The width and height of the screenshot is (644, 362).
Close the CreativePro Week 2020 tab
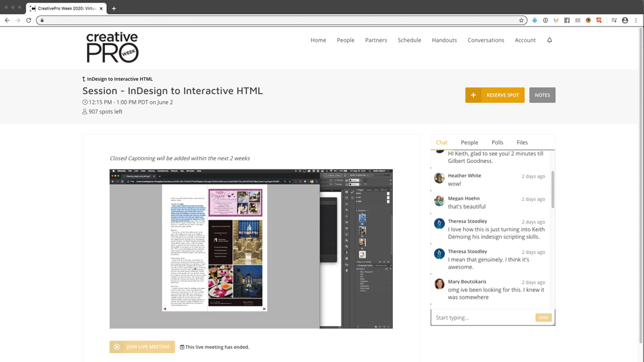click(101, 8)
